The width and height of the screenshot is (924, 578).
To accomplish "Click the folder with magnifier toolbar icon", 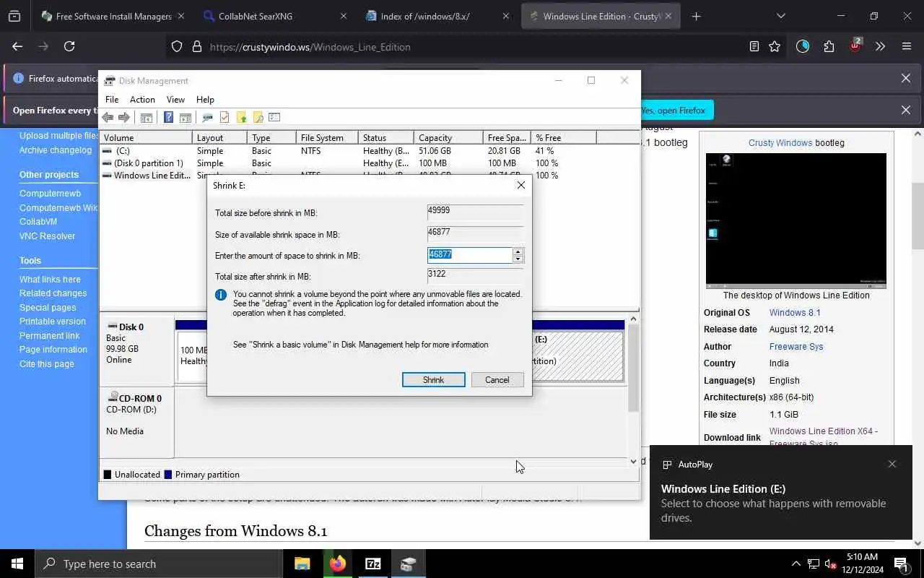I will [x=258, y=117].
